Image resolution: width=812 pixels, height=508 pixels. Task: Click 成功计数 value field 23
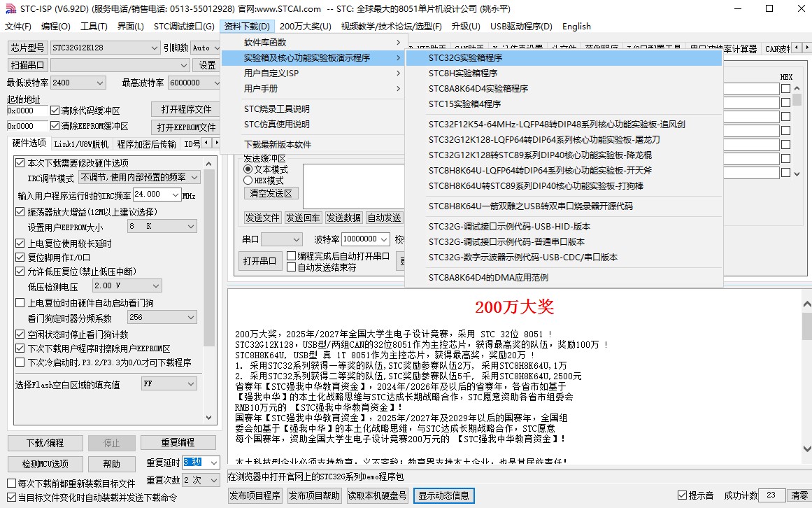point(771,495)
